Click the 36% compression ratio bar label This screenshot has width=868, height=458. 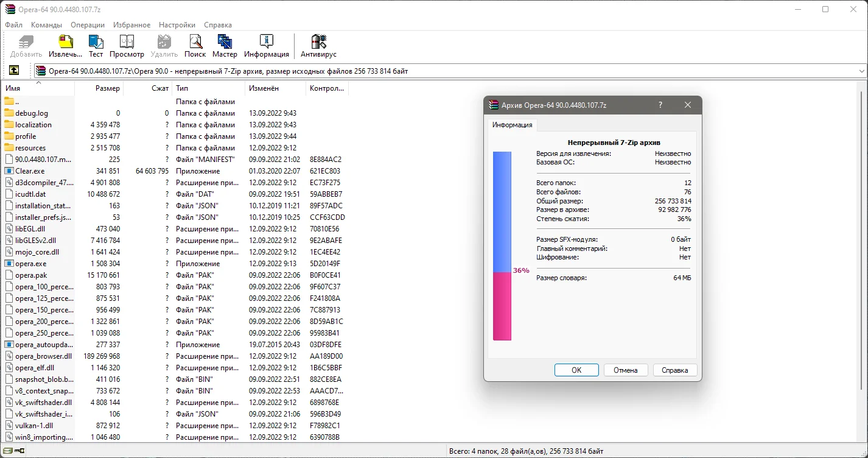pos(521,270)
